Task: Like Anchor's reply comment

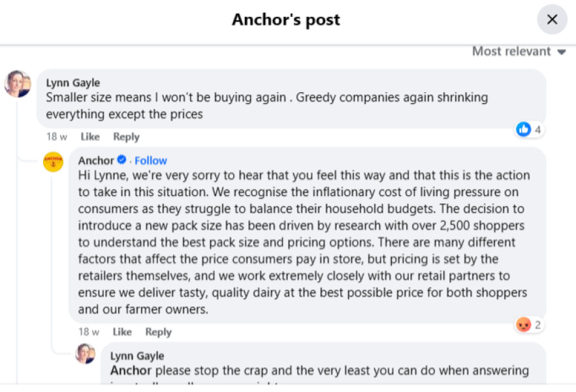Action: 121,332
